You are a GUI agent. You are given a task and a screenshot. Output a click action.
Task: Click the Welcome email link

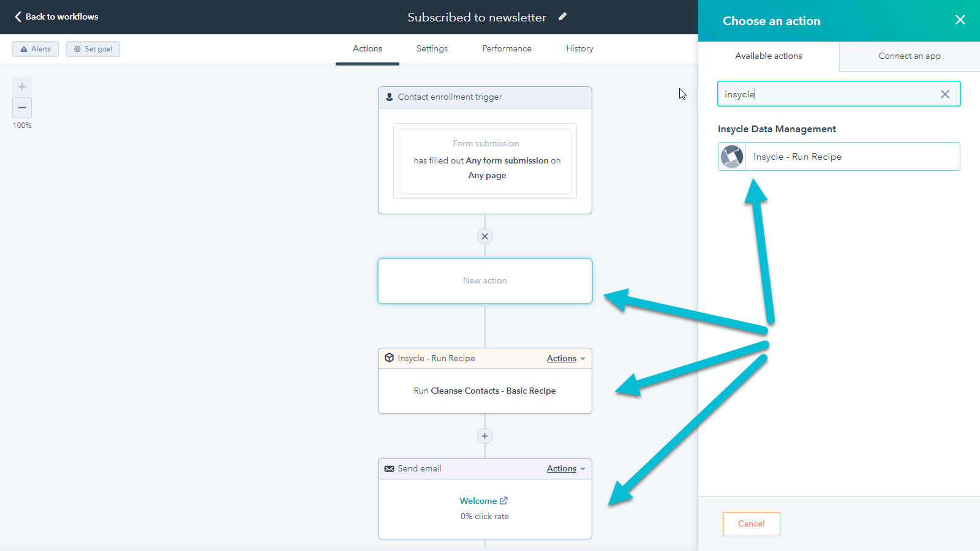tap(478, 500)
